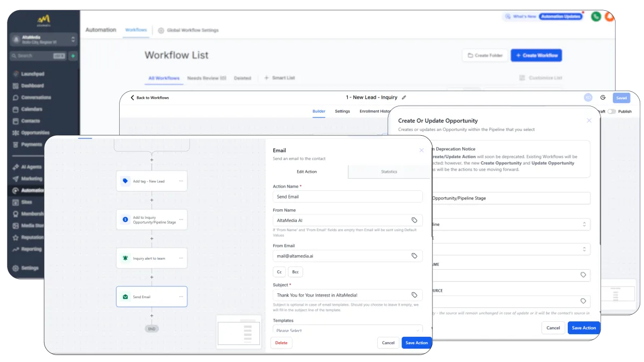
Task: Open Launchpad icon in left sidebar
Action: tap(16, 74)
